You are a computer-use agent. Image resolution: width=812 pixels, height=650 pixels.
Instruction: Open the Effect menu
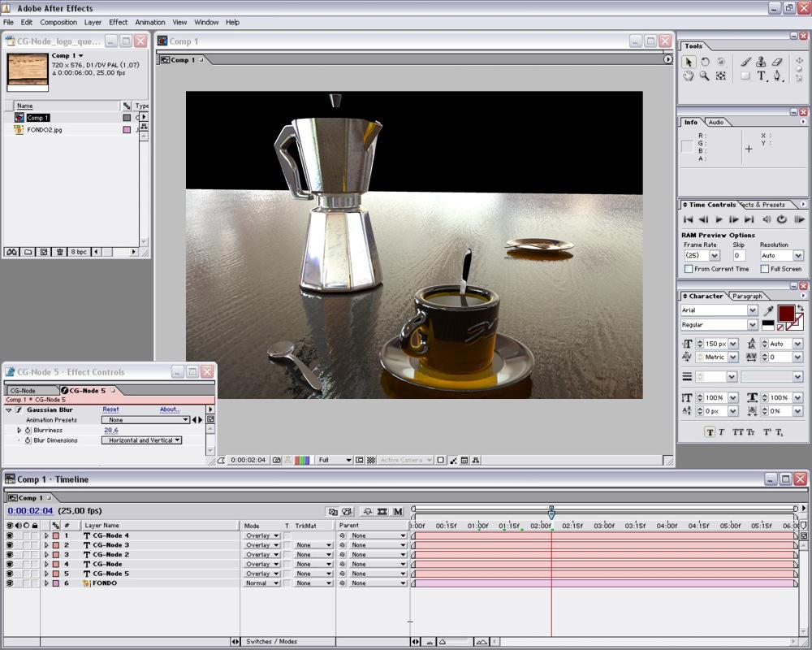point(118,22)
